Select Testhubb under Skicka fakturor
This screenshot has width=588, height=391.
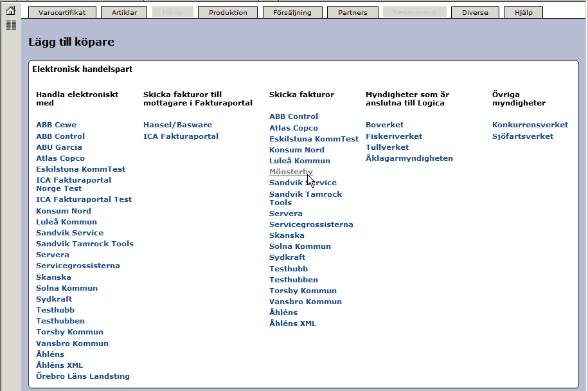tap(289, 269)
